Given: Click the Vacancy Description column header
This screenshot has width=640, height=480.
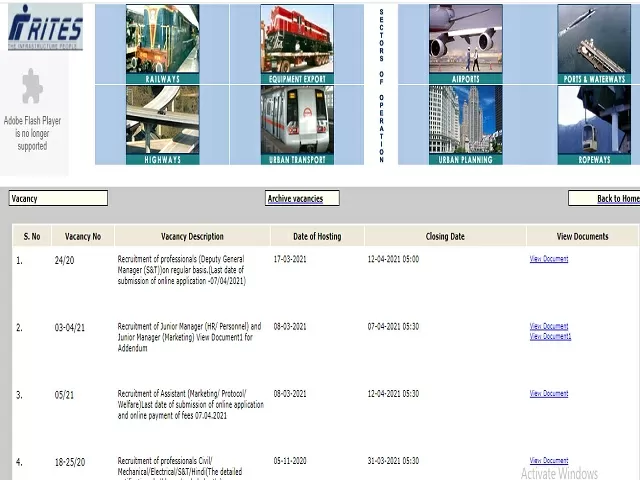Looking at the screenshot, I should (x=192, y=236).
